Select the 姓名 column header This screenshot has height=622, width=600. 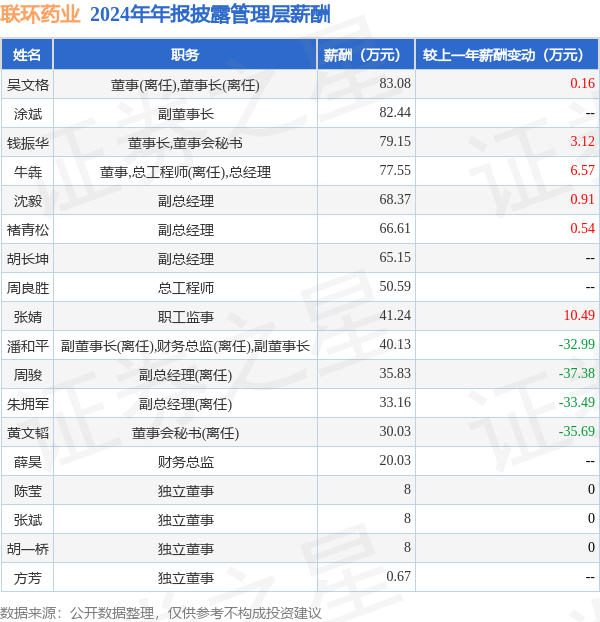click(27, 55)
